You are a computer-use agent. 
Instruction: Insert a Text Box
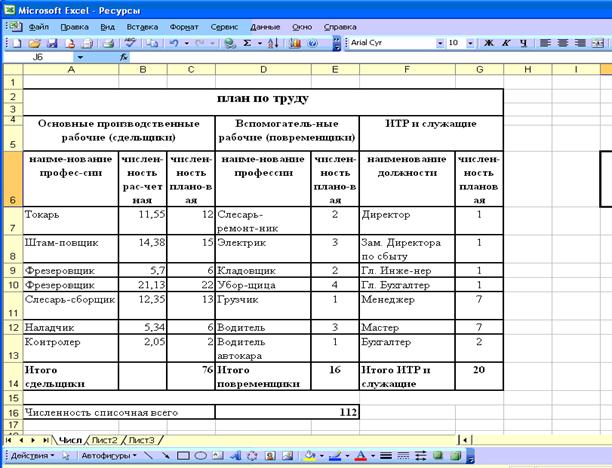point(218,456)
